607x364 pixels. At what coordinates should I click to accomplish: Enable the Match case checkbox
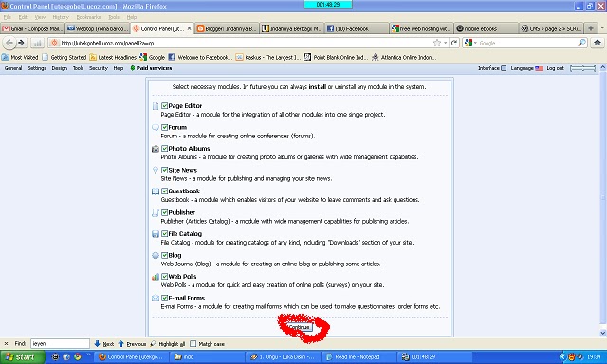pyautogui.click(x=193, y=343)
